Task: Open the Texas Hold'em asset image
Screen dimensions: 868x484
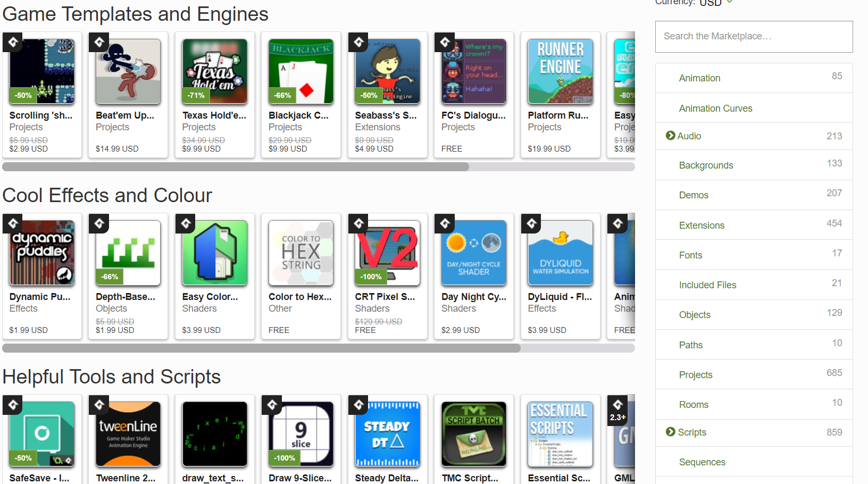Action: pyautogui.click(x=215, y=71)
